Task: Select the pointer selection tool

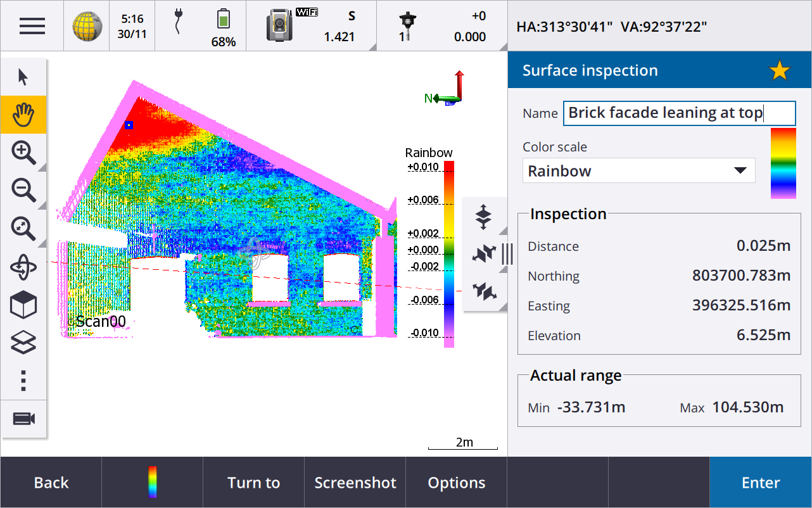Action: coord(23,77)
